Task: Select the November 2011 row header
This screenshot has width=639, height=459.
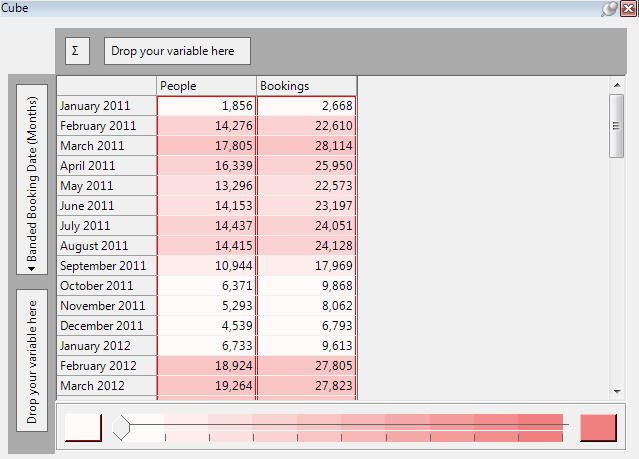Action: (x=107, y=306)
